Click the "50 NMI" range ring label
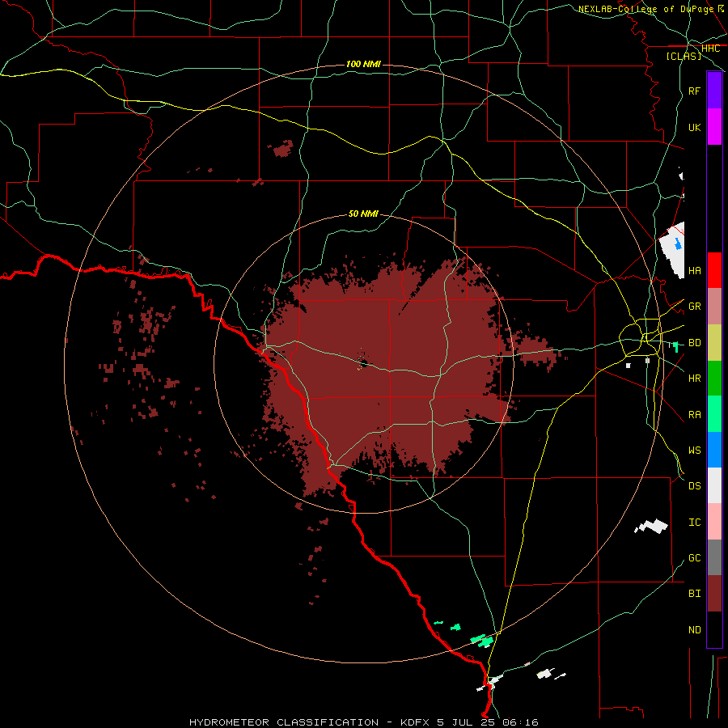This screenshot has height=728, width=728. coord(363,214)
